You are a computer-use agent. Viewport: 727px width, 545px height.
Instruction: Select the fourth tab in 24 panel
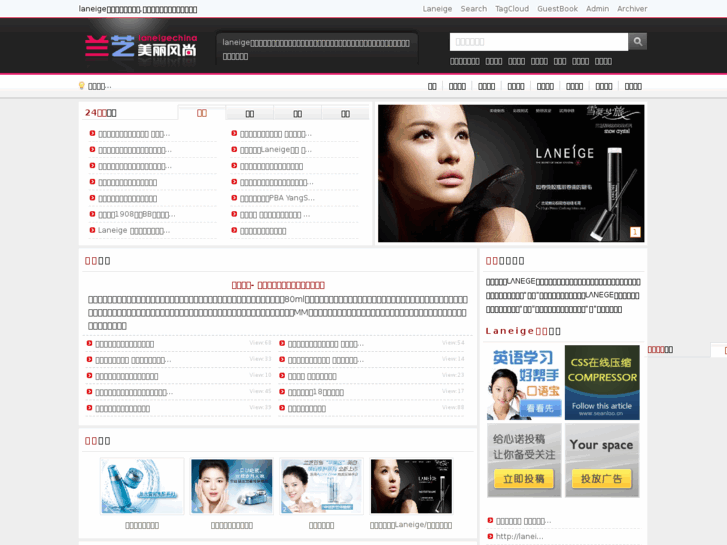click(x=345, y=114)
